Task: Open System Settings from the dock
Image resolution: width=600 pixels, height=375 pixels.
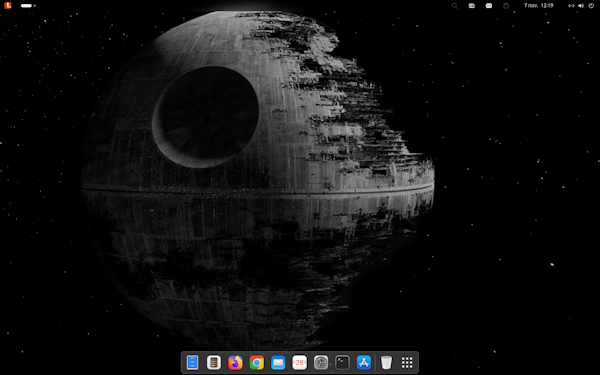Action: [x=321, y=362]
